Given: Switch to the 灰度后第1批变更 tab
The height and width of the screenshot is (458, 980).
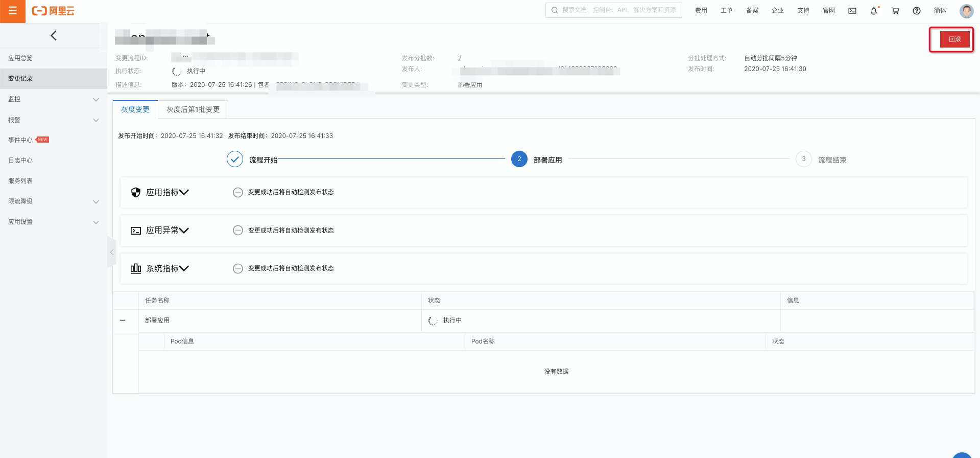Looking at the screenshot, I should click(x=193, y=109).
